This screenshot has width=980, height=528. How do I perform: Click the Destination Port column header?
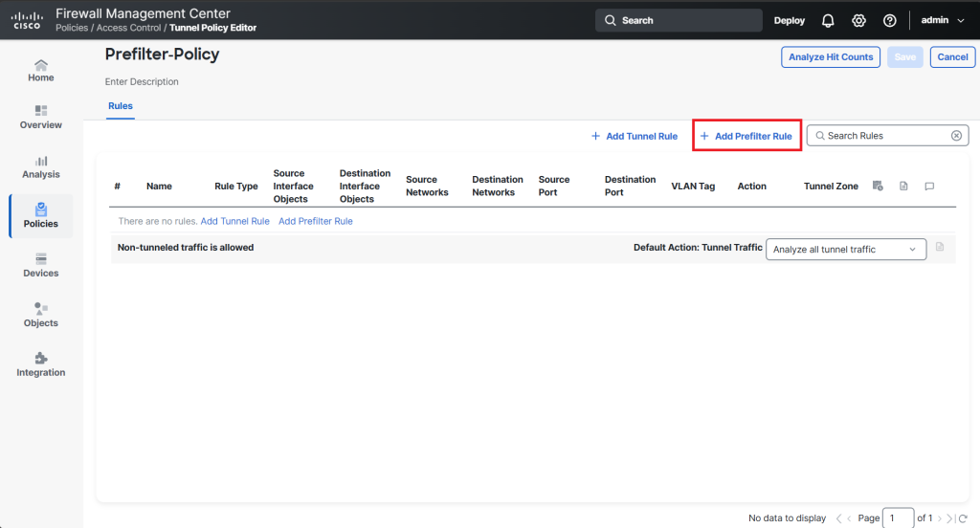point(630,187)
